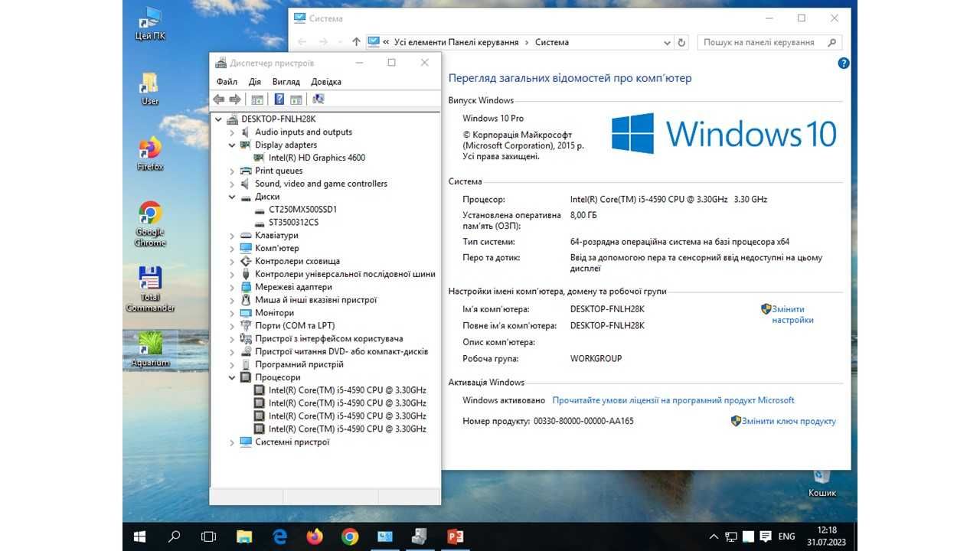Open Task View on taskbar
The image size is (980, 551).
pyautogui.click(x=208, y=536)
